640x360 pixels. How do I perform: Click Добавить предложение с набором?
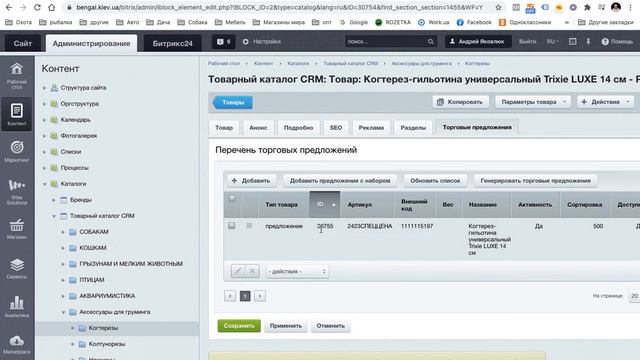pyautogui.click(x=340, y=180)
